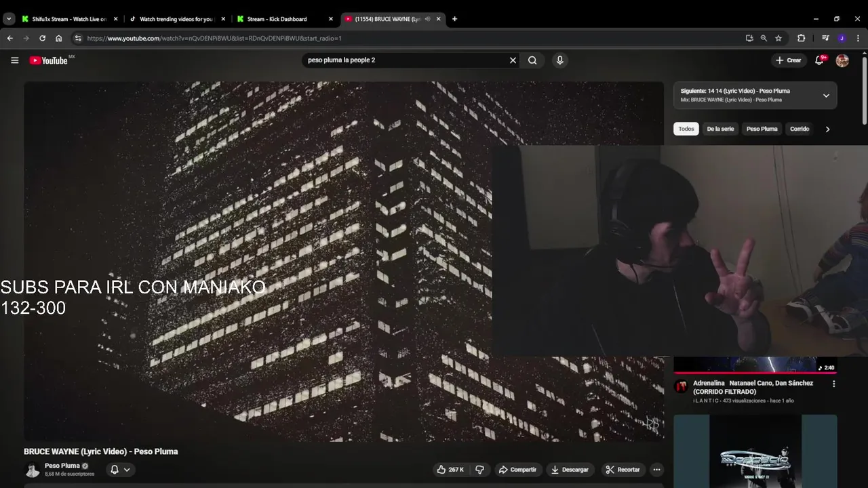The width and height of the screenshot is (868, 488).
Task: Open the I L A N T I C channel avatar
Action: pos(681,387)
